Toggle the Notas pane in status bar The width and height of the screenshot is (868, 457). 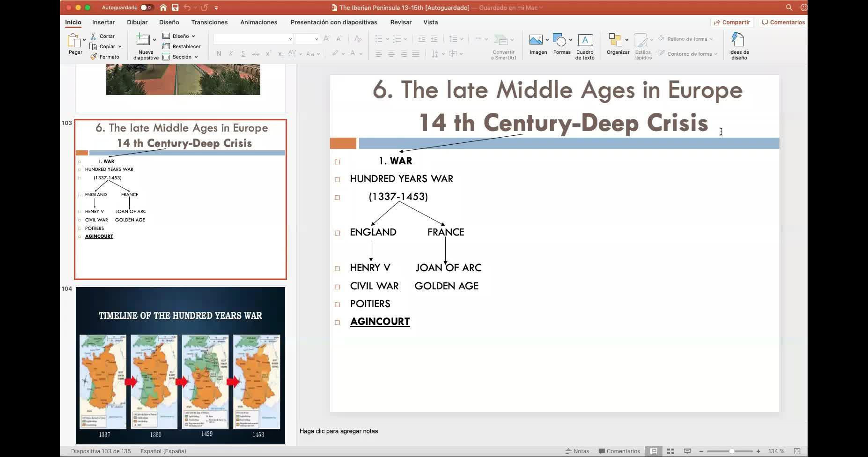[577, 451]
